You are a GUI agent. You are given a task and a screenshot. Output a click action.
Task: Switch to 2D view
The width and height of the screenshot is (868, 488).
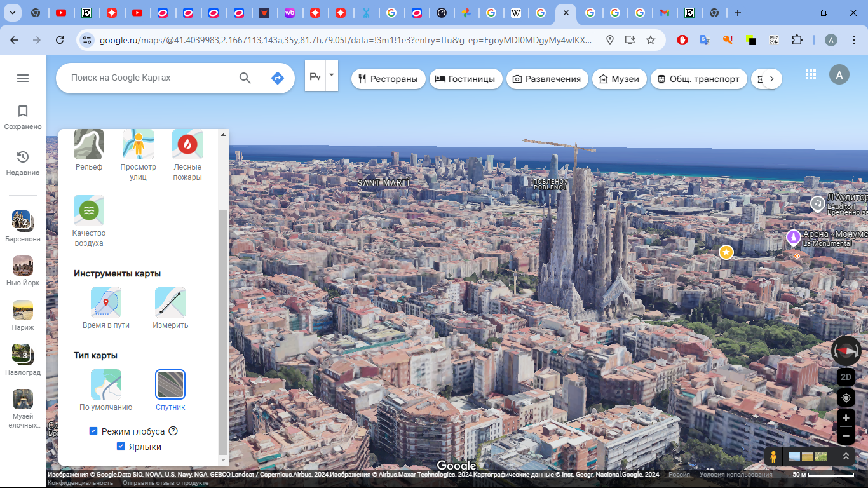pos(846,377)
